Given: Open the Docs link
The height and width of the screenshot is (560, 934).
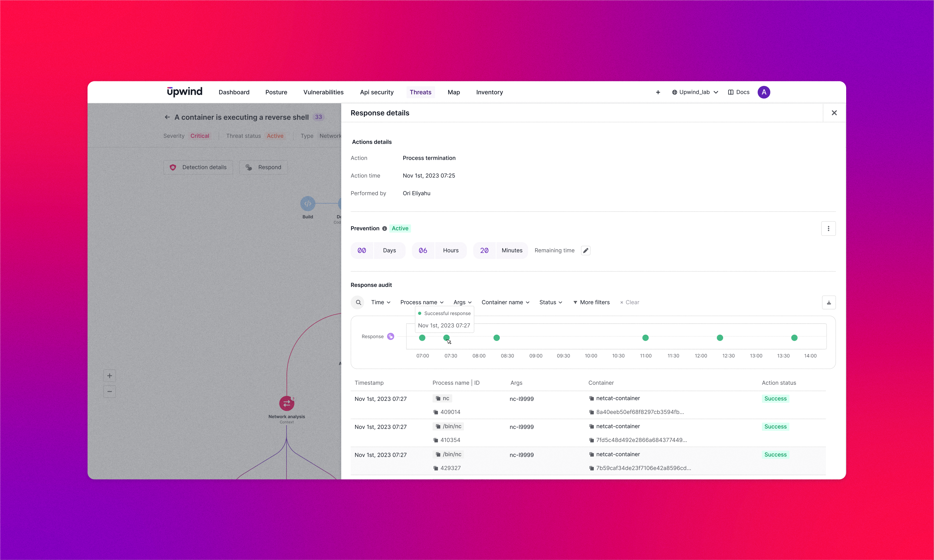Looking at the screenshot, I should point(739,92).
